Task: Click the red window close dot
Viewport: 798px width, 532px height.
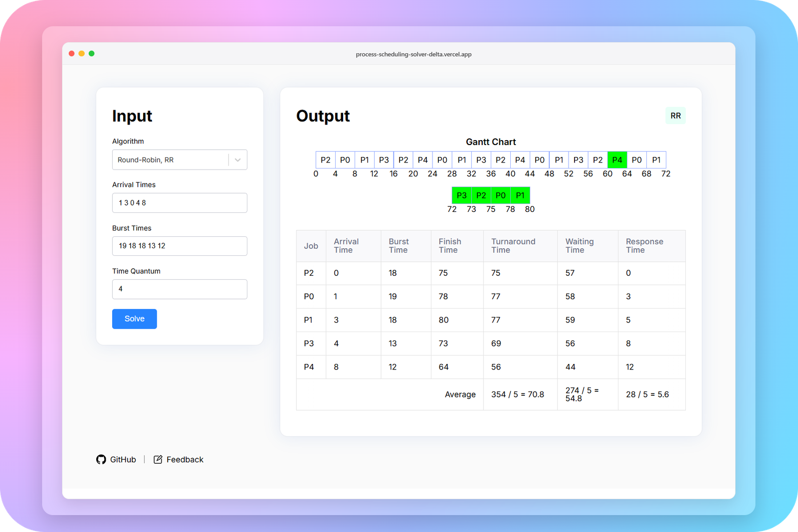Action: 72,53
